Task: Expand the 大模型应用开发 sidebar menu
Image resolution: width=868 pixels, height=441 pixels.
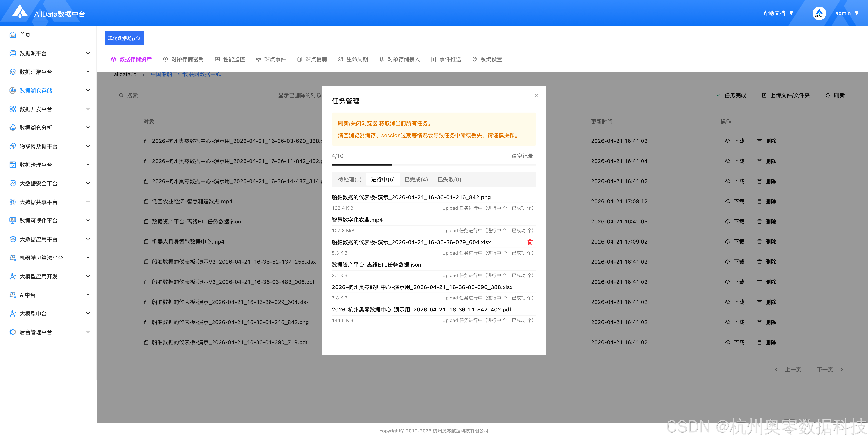Action: pos(88,276)
